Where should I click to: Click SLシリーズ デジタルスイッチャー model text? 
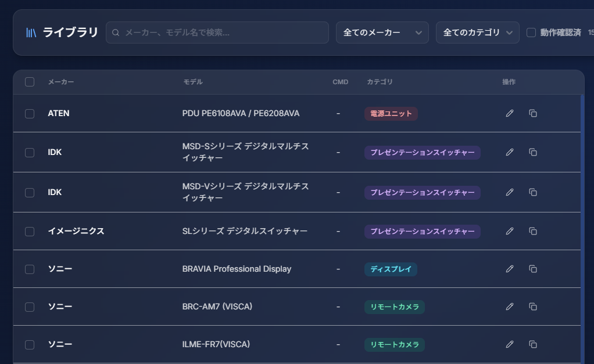[245, 231]
